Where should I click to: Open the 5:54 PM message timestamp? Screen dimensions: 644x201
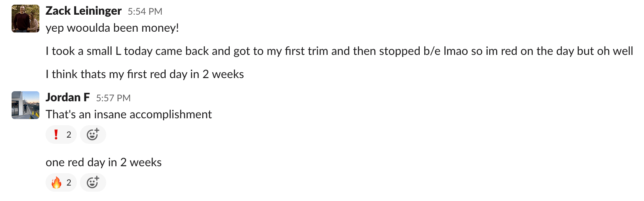pos(145,12)
